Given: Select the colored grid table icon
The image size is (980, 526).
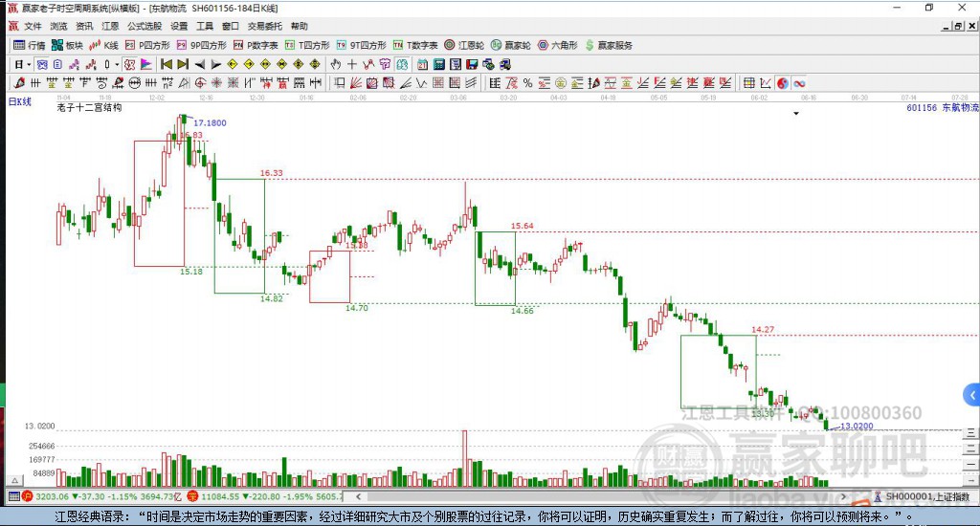Looking at the screenshot, I should click(x=748, y=83).
